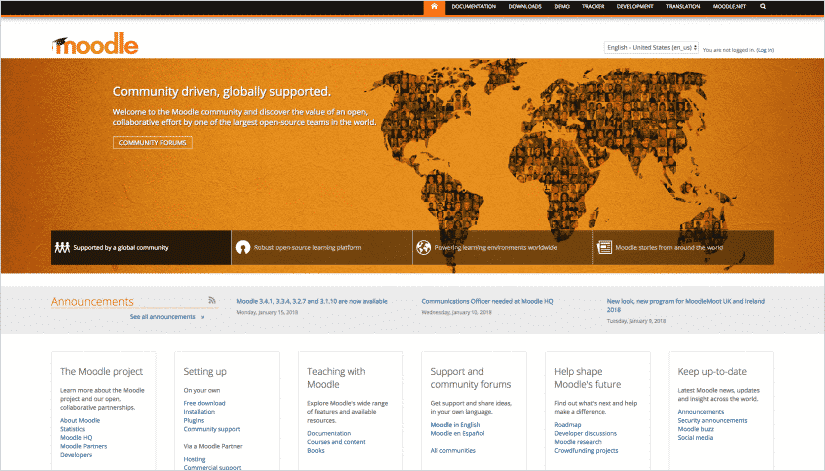The image size is (825, 471).
Task: Open the Moodle.net menu item
Action: 729,7
